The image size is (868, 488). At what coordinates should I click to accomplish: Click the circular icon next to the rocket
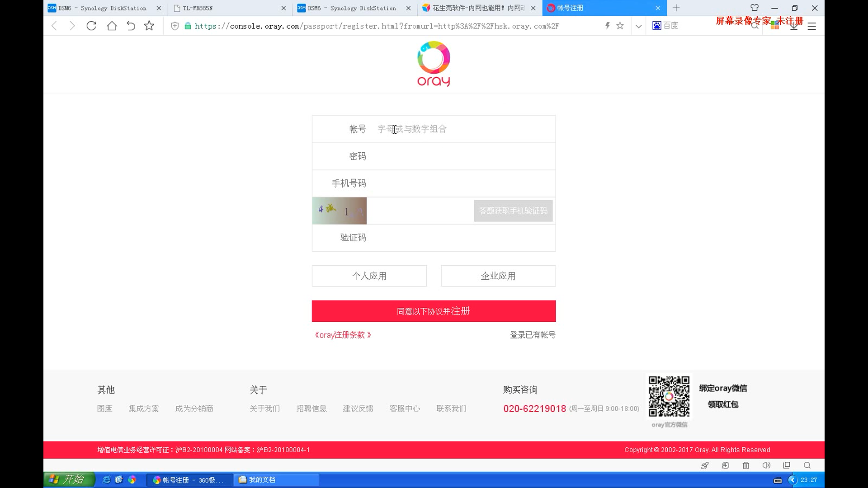pyautogui.click(x=726, y=465)
